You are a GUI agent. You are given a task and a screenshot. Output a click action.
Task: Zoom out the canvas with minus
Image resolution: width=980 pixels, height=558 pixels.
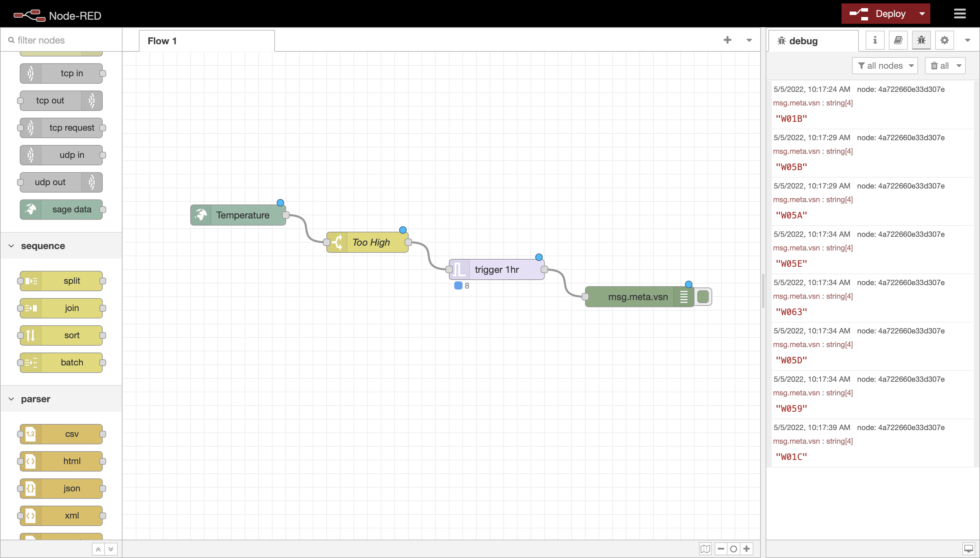[720, 549]
